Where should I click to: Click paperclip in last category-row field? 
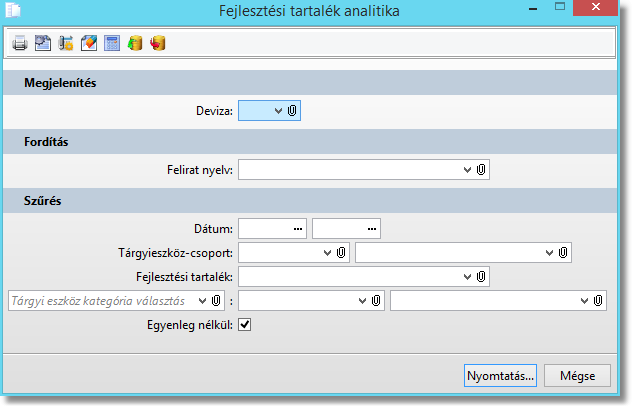coord(598,301)
